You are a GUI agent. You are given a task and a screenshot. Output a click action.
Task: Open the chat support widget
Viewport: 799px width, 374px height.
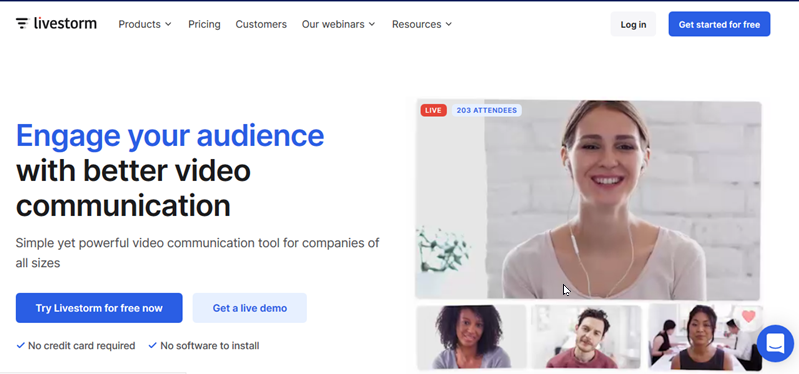(775, 343)
